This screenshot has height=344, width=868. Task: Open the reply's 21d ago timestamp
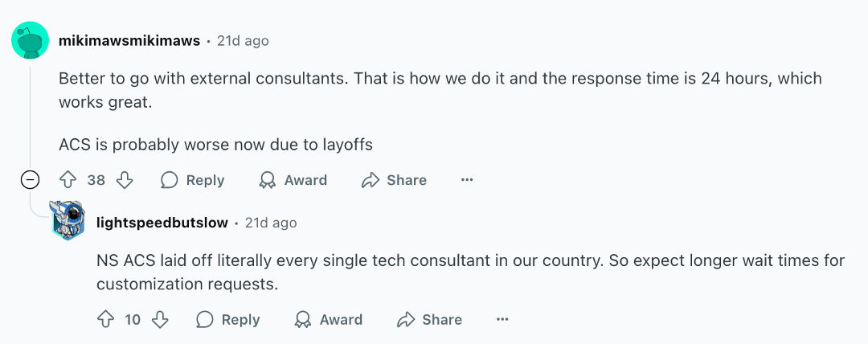(271, 223)
